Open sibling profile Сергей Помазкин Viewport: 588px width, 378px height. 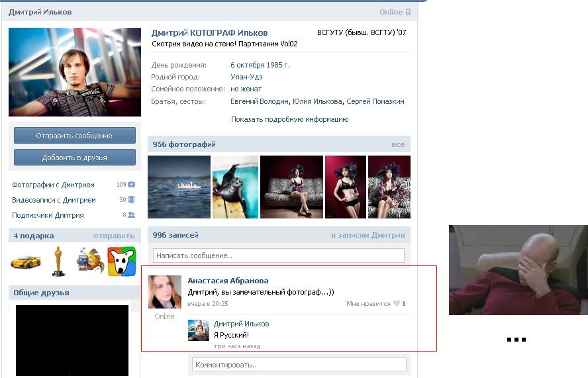pos(375,101)
